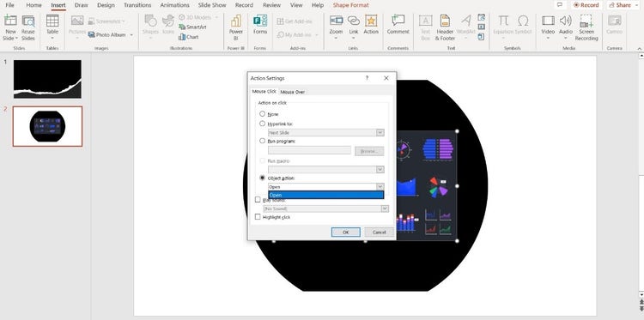This screenshot has height=320, width=644.
Task: Click the WordArt icon
Action: [x=465, y=21]
